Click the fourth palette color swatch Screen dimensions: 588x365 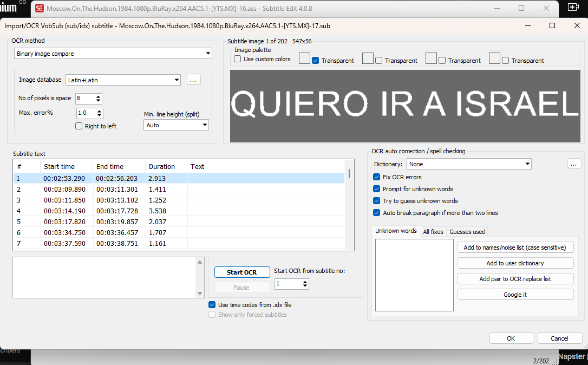pyautogui.click(x=495, y=58)
